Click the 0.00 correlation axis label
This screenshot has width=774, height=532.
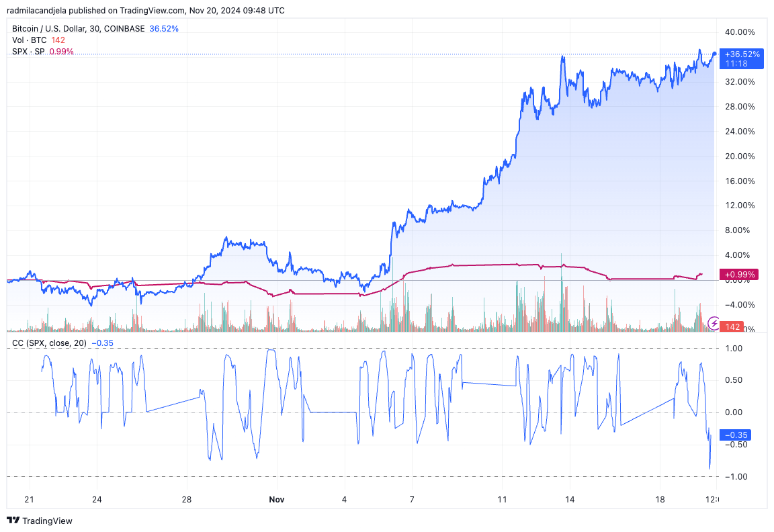coord(734,412)
